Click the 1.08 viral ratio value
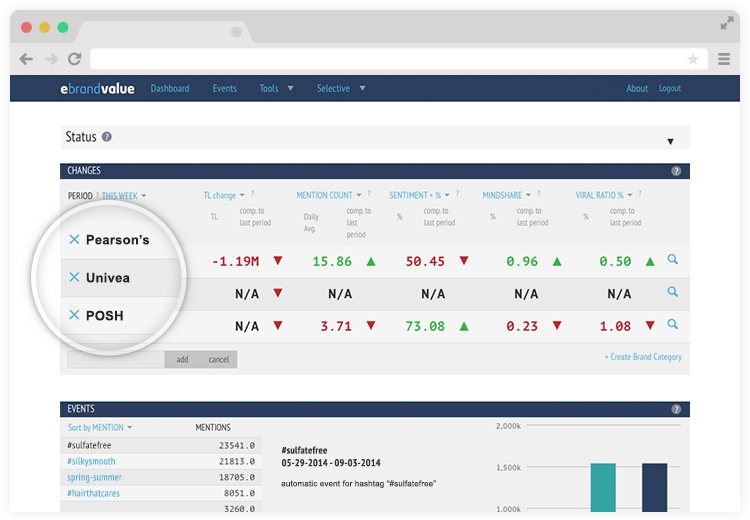 pos(615,326)
